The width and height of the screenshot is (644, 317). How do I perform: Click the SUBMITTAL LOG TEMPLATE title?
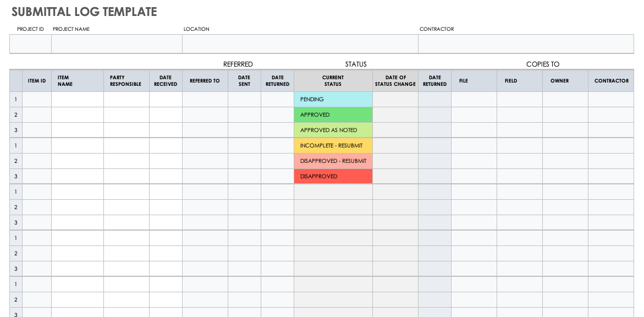tap(84, 12)
